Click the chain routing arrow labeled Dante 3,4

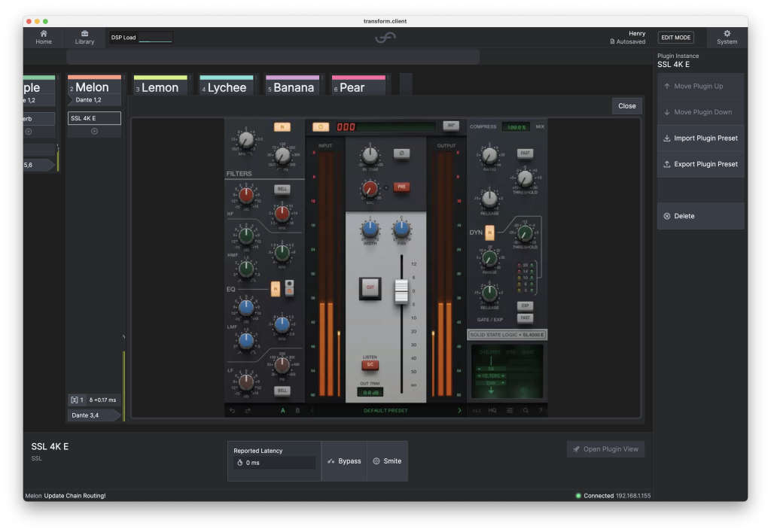(x=92, y=415)
